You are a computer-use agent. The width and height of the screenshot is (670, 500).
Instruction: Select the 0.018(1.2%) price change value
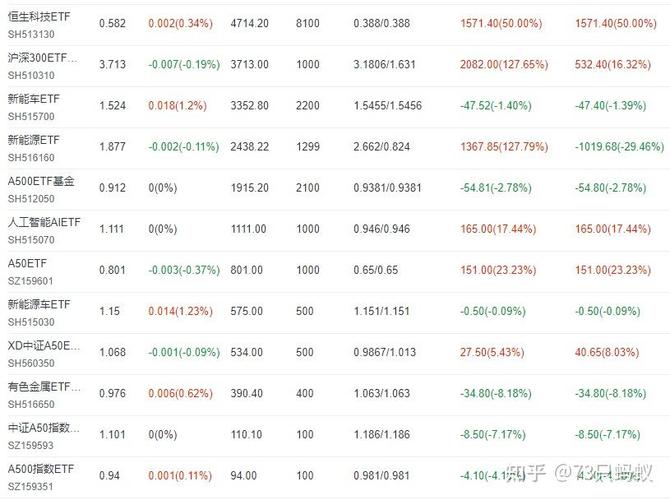pos(175,105)
